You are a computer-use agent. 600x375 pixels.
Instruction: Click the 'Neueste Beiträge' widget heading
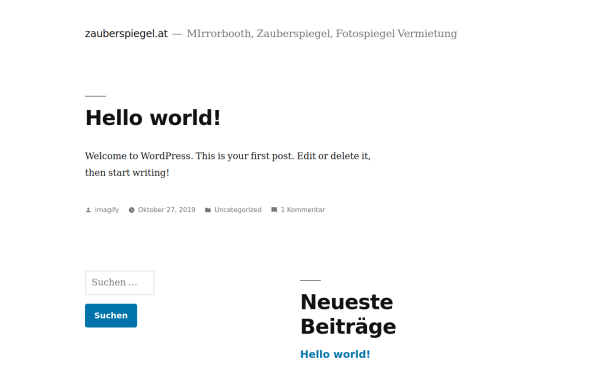pyautogui.click(x=348, y=314)
